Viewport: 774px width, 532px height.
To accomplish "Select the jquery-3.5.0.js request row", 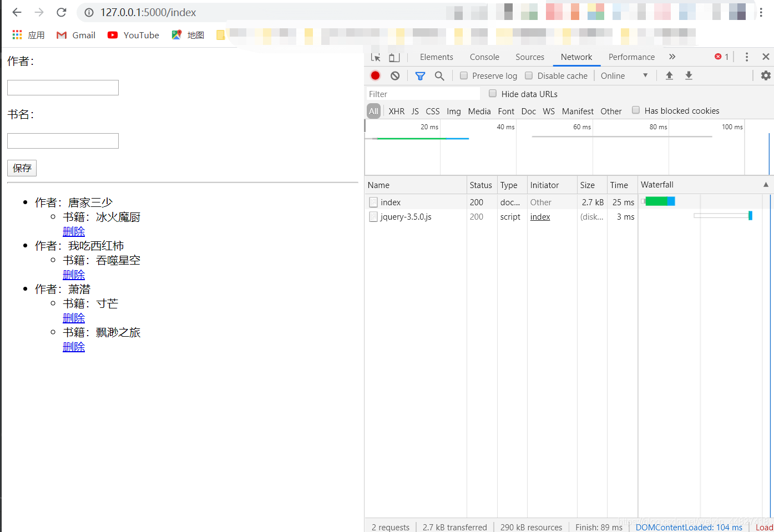I will pos(568,217).
